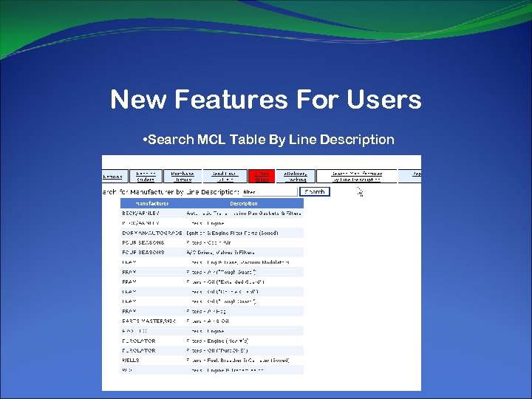
Task: Select 'A/C Driers, Valves & Filters' description
Action: (x=220, y=253)
